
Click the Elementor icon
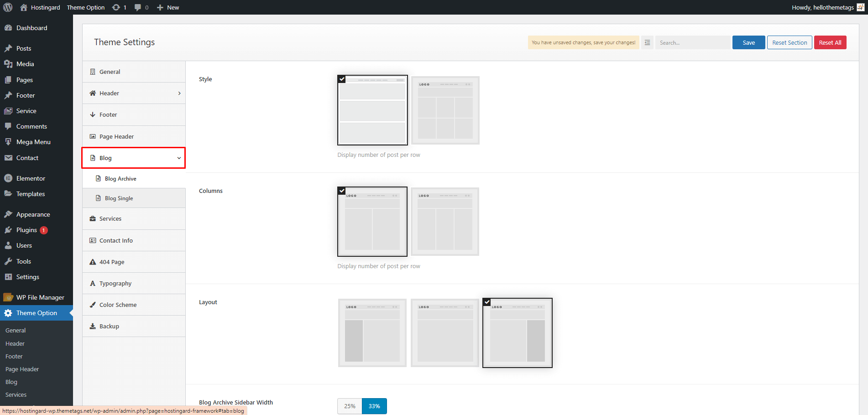click(x=8, y=178)
